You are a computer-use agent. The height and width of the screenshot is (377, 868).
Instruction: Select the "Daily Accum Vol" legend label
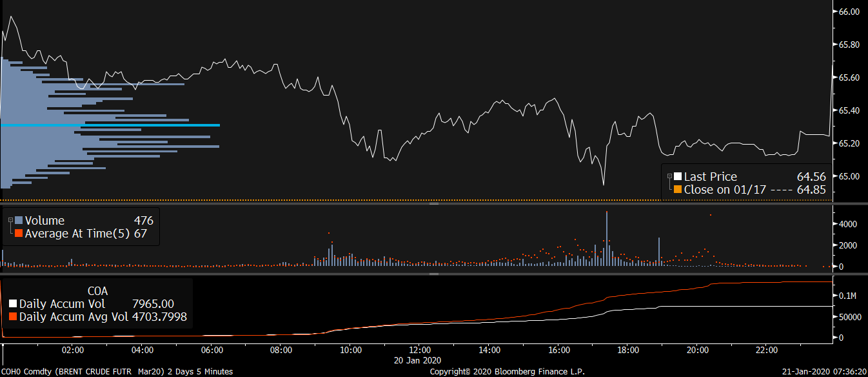[62, 304]
